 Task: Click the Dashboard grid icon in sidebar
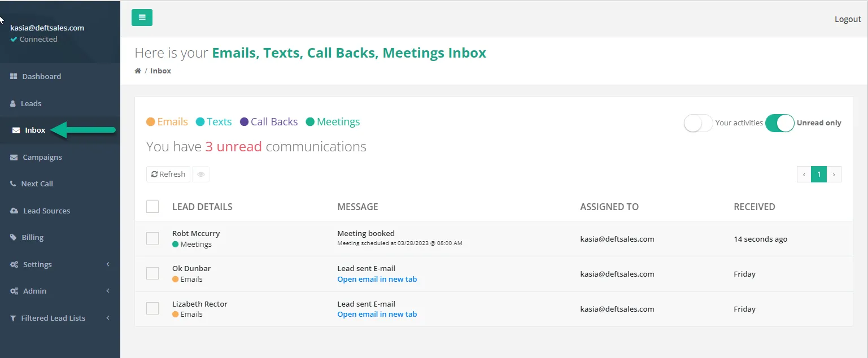tap(14, 76)
